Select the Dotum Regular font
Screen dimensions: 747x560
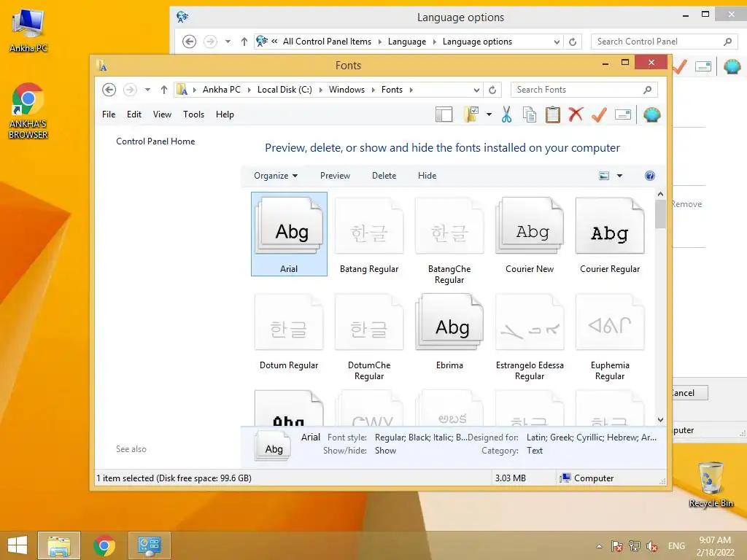click(289, 330)
